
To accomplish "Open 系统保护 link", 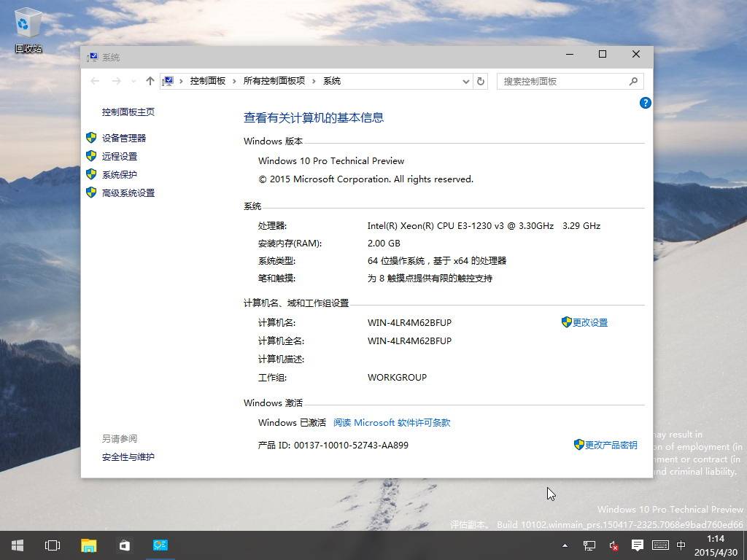I will point(119,175).
